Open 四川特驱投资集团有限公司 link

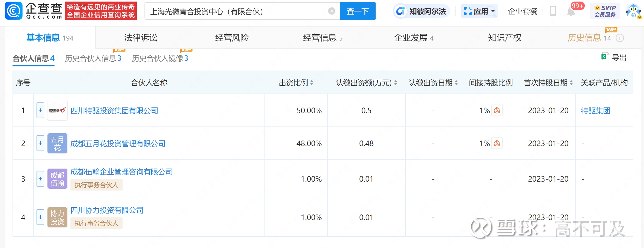tap(114, 111)
